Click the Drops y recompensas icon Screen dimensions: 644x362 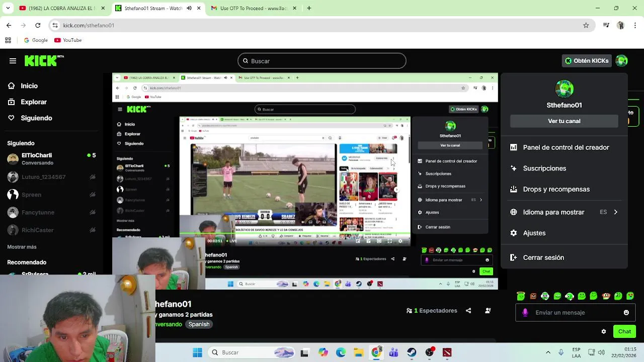514,190
